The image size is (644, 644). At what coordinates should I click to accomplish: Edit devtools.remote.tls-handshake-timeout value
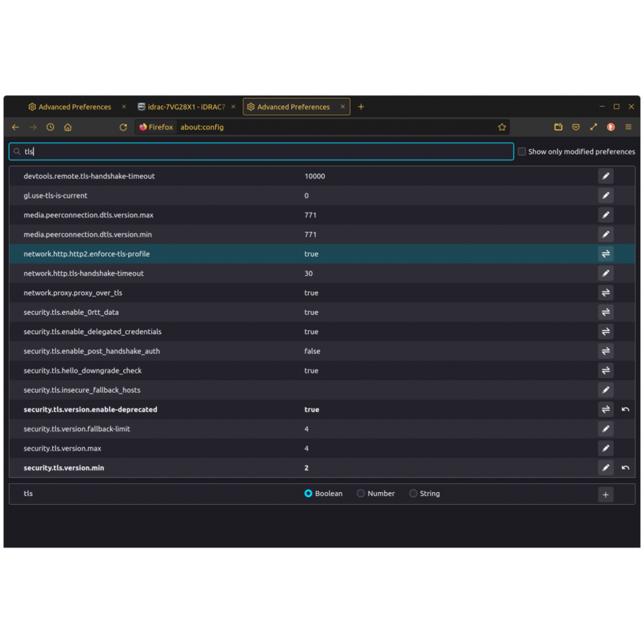point(605,176)
